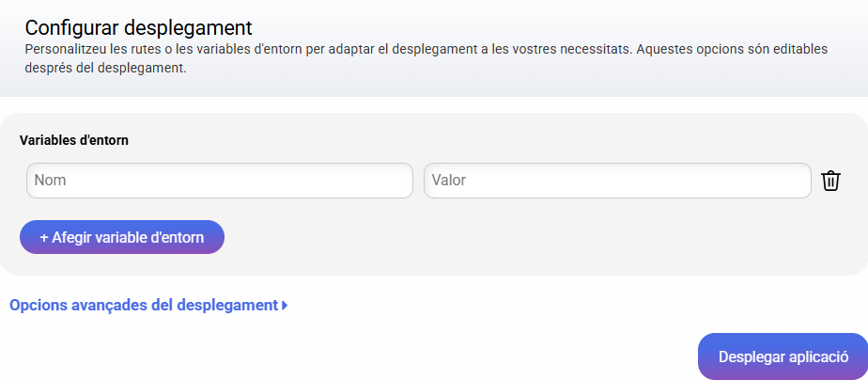This screenshot has height=380, width=868.
Task: Click the Desplegar aplicació button
Action: pos(783,356)
